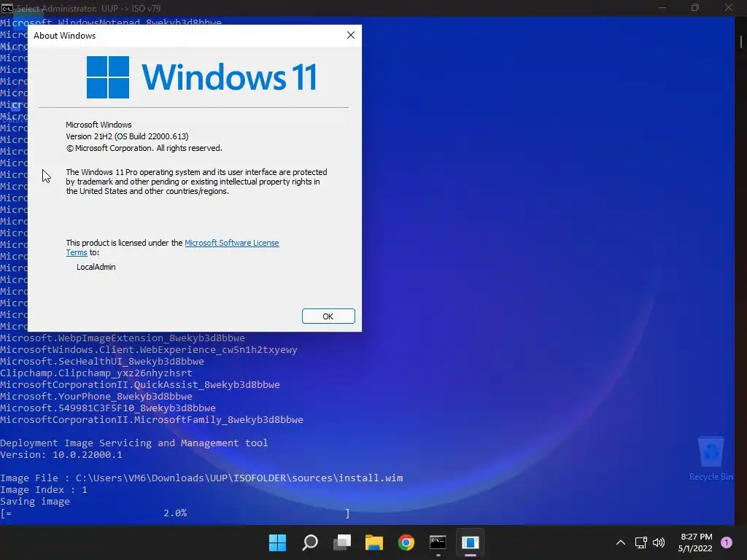This screenshot has height=560, width=747.
Task: Close the UUP -> ISO console window
Action: (x=729, y=7)
